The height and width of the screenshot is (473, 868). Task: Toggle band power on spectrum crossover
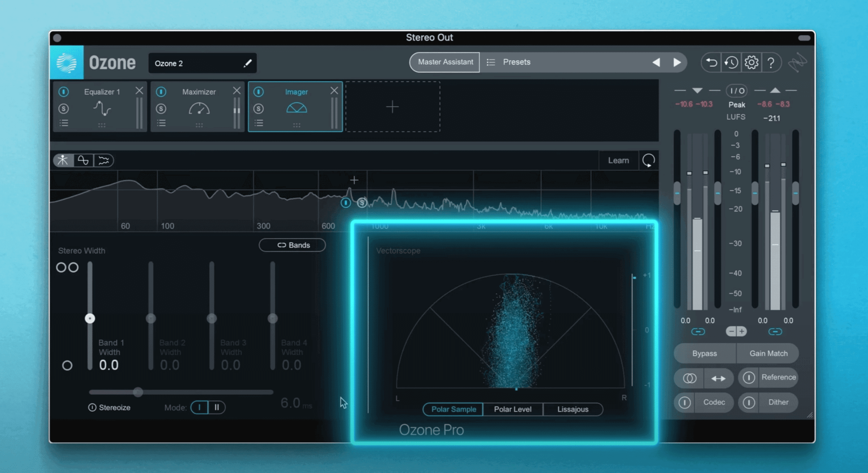[x=346, y=203]
